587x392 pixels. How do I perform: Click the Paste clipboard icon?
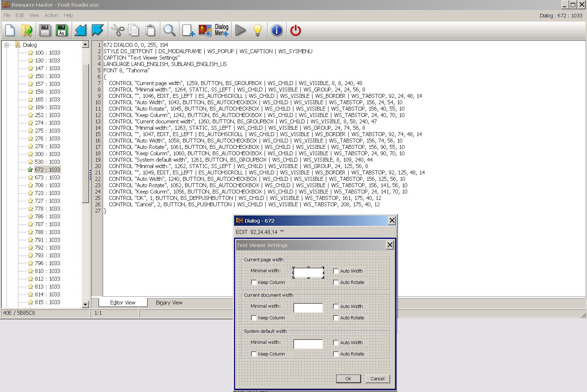click(x=150, y=30)
